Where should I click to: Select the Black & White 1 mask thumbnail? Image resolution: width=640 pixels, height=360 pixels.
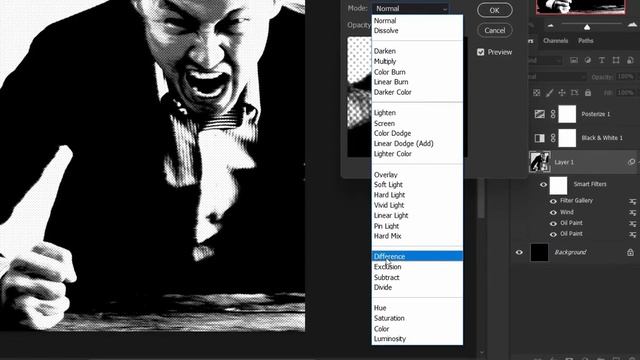tap(567, 138)
